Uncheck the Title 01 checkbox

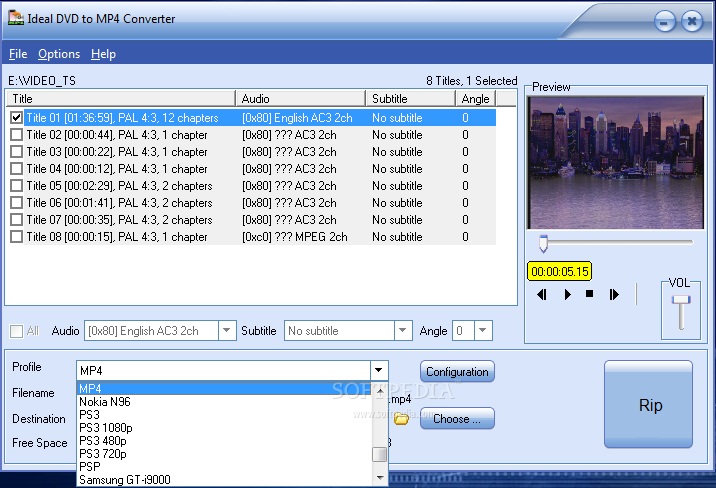(x=16, y=118)
